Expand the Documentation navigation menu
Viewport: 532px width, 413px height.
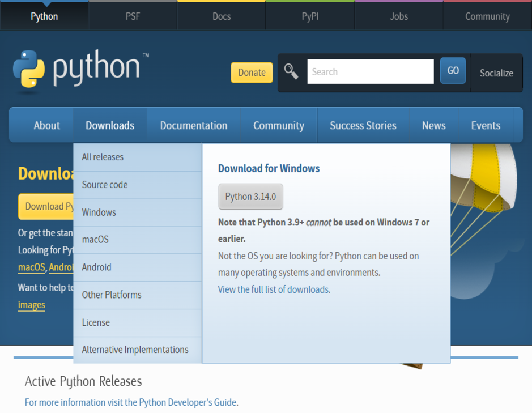pos(193,125)
